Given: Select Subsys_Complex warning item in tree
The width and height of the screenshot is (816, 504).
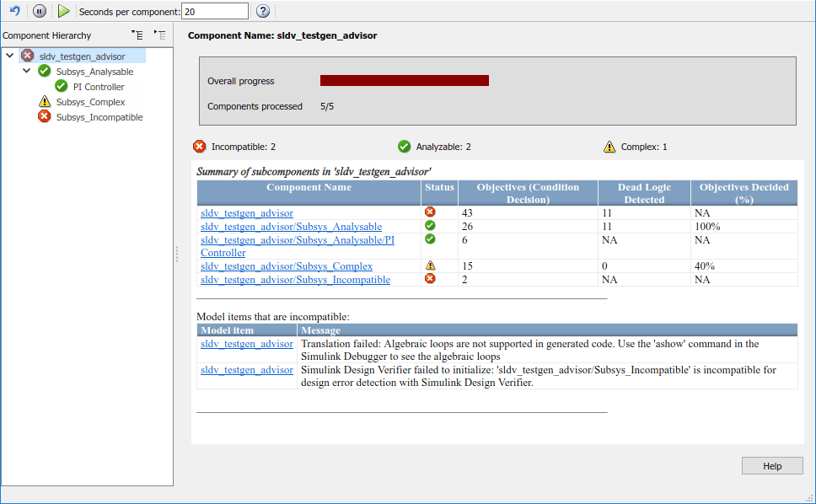Looking at the screenshot, I should click(x=90, y=102).
